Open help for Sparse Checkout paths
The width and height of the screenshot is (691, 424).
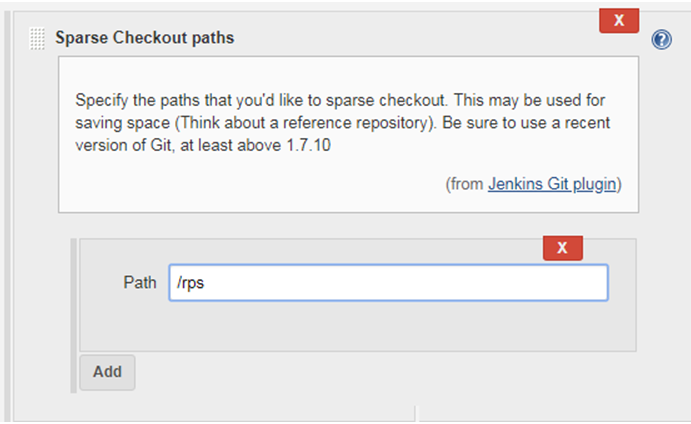(661, 40)
